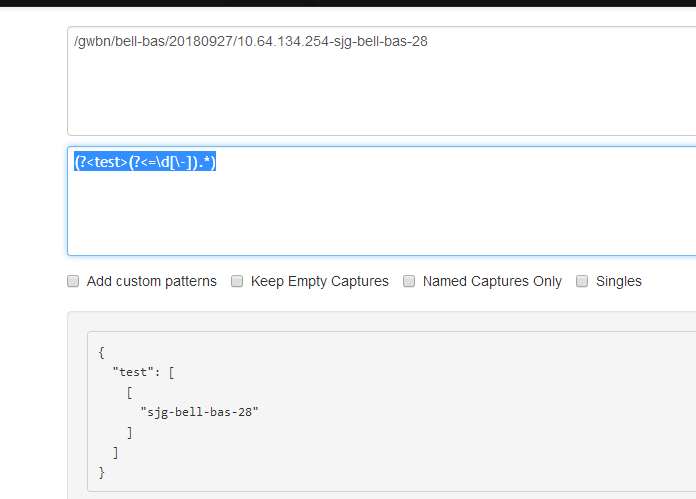Click the 'Singles' label text
Screen dimensions: 696x499
(x=619, y=281)
